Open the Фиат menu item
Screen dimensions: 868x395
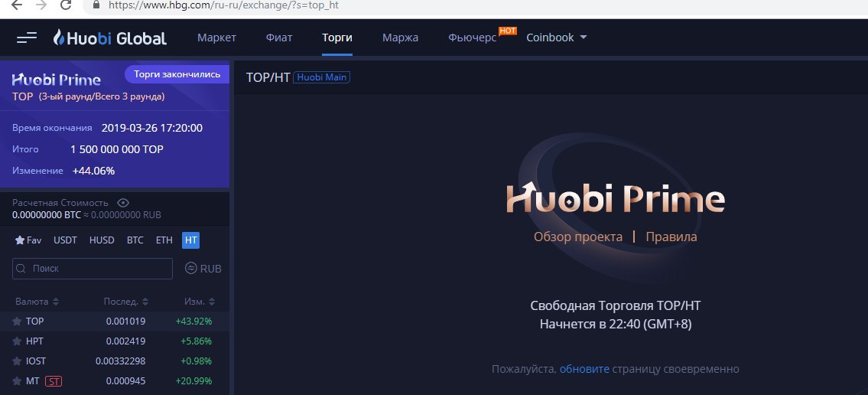tap(279, 38)
